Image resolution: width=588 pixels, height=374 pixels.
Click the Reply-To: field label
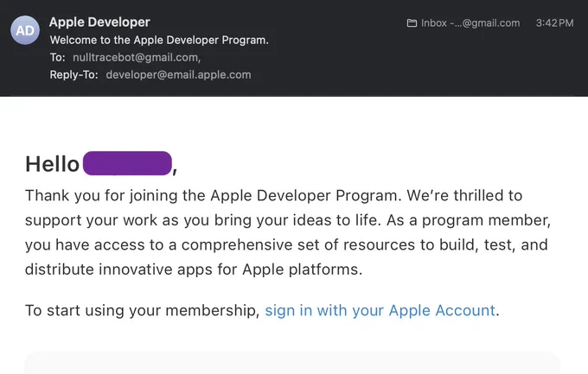(73, 74)
